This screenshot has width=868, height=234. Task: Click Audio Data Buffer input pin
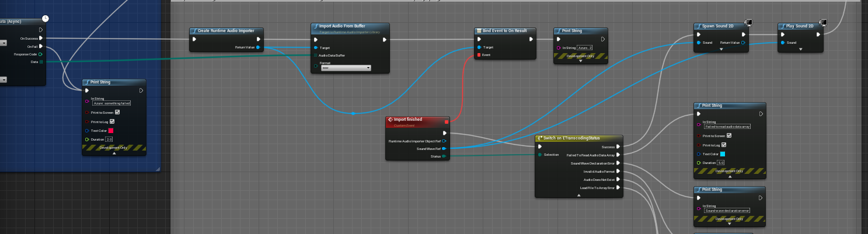tap(316, 55)
